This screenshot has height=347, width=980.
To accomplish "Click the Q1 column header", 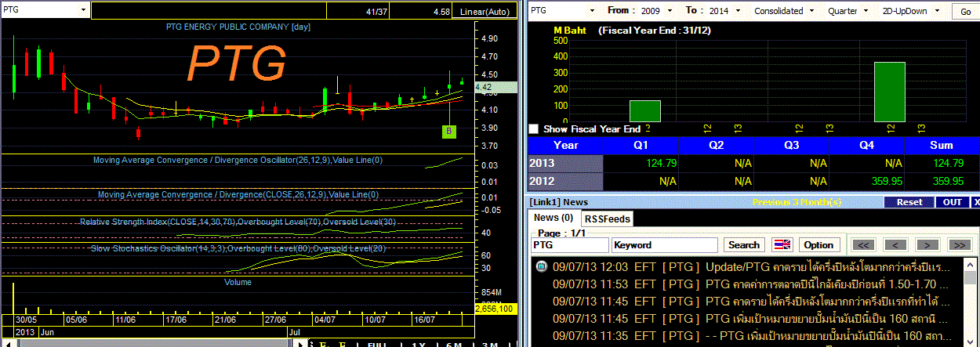I will tap(641, 145).
